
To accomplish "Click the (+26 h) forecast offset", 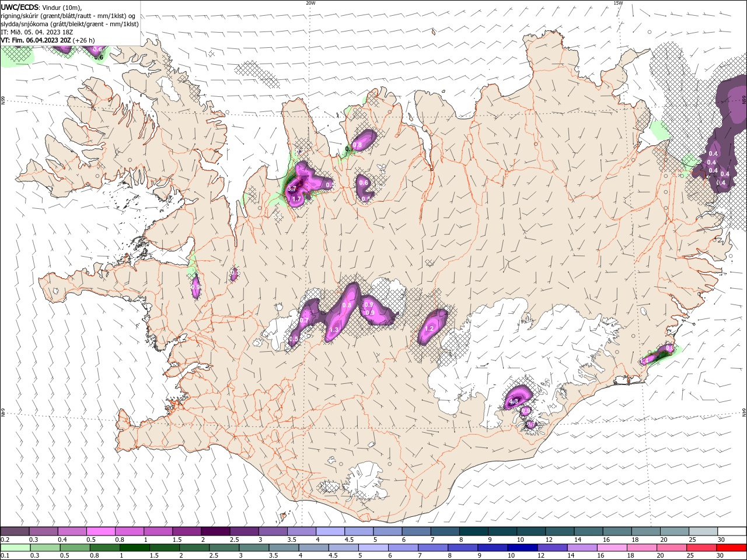I will pos(84,40).
